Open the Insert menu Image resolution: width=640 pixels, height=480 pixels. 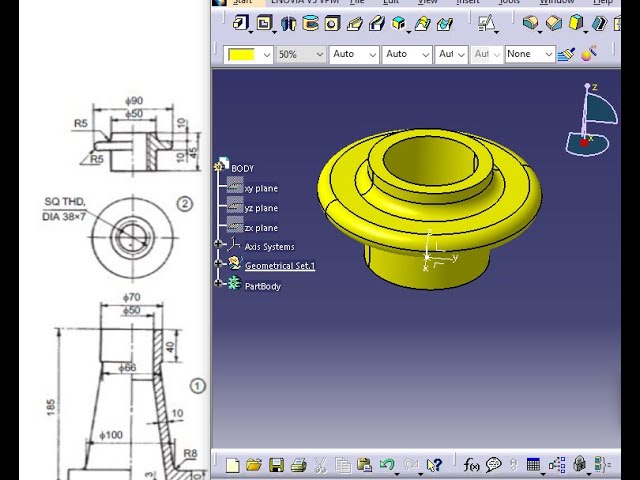pos(468,2)
